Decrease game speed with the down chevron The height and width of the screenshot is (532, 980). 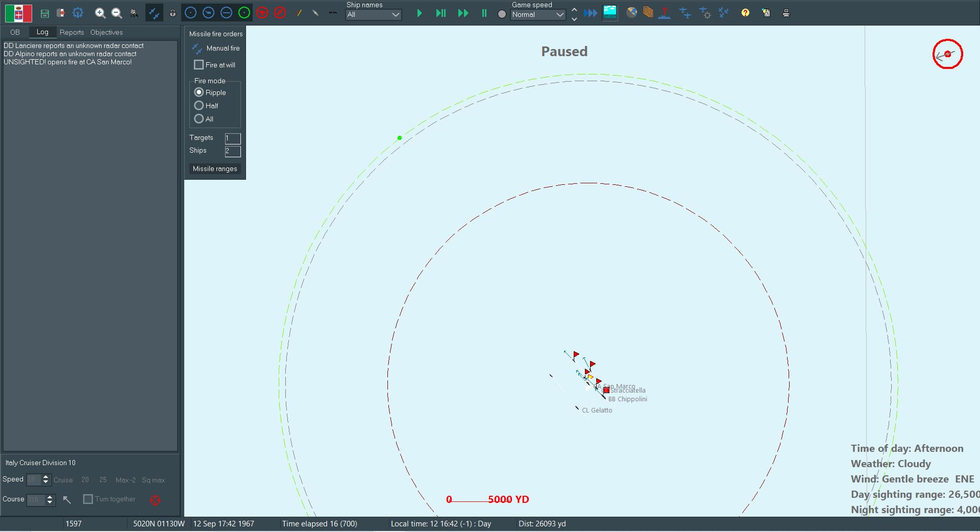[574, 19]
